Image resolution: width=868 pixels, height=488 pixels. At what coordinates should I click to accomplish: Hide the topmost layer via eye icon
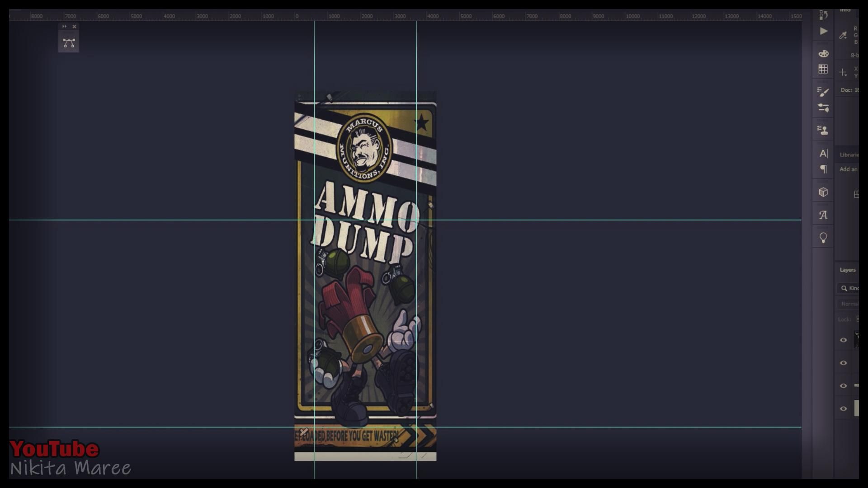pos(843,340)
